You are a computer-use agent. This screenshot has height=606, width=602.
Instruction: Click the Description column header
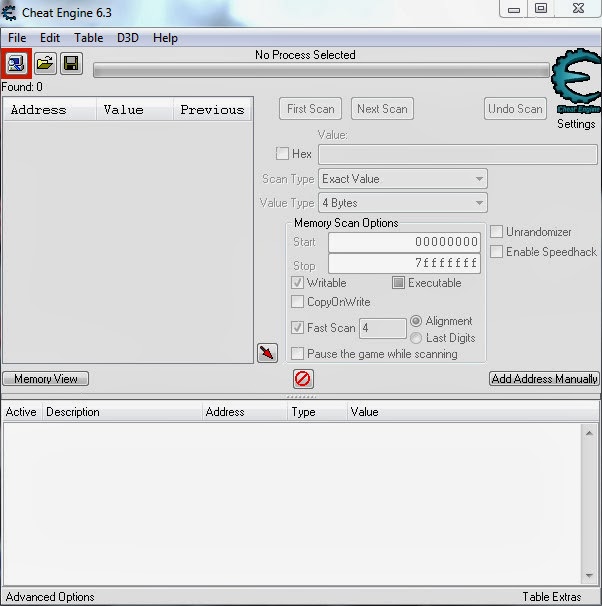click(121, 412)
